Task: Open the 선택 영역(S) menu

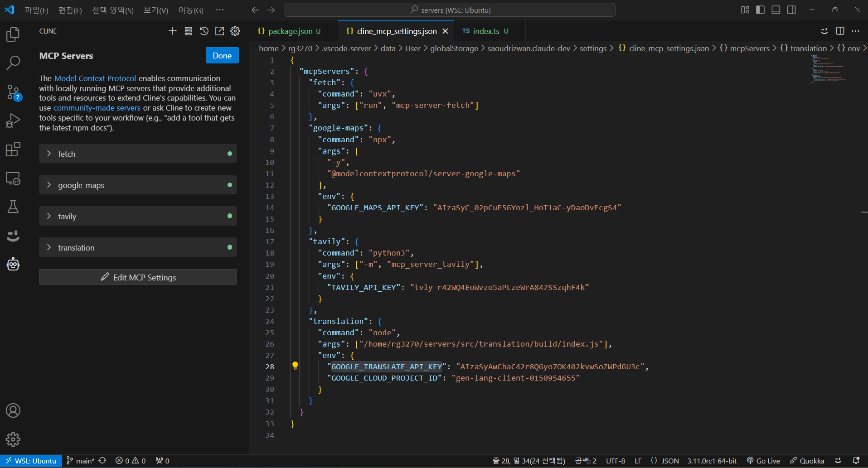Action: (113, 10)
